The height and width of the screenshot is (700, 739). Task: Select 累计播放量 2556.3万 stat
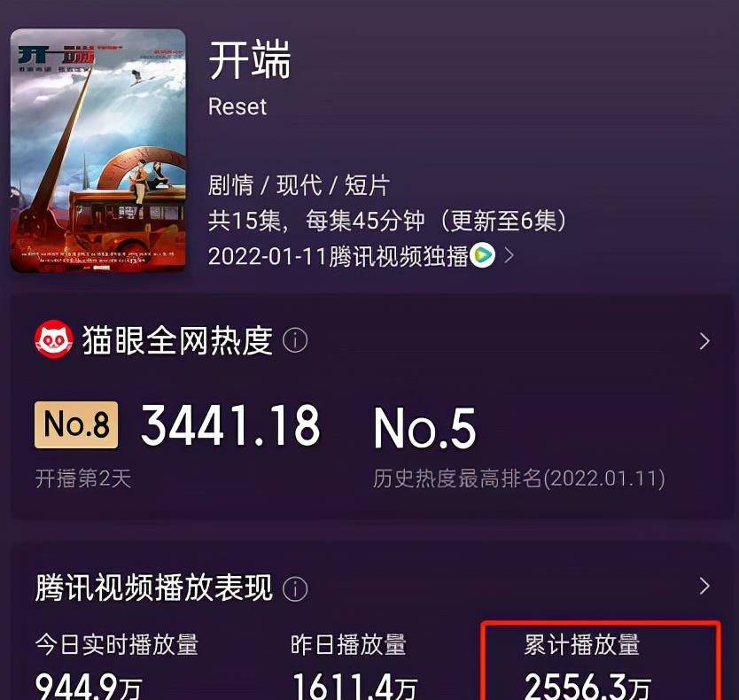(x=601, y=660)
